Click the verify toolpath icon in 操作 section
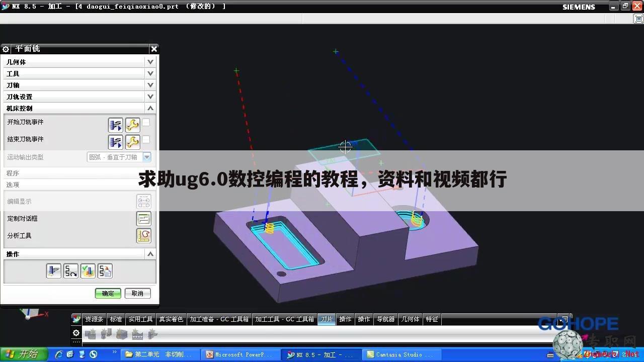This screenshot has width=644, height=362. click(87, 270)
